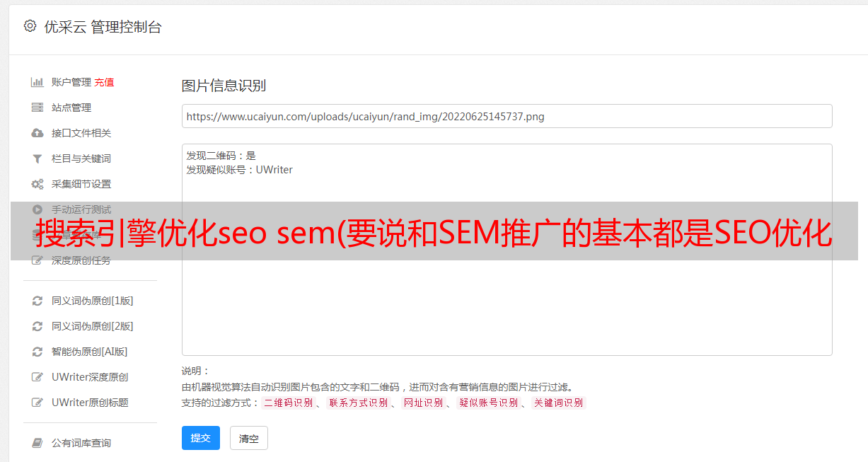Click the recognition result text area
Image resolution: width=868 pixels, height=462 pixels.
tap(507, 249)
